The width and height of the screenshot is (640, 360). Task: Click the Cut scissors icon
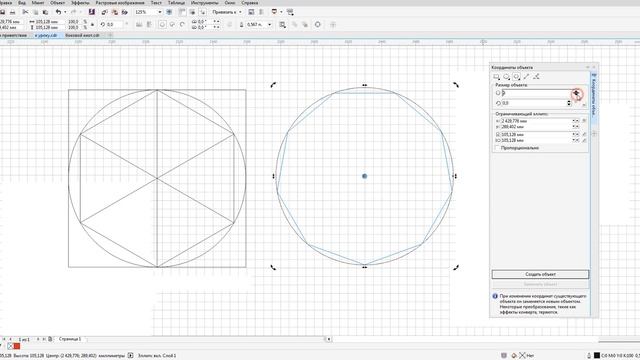pos(26,12)
